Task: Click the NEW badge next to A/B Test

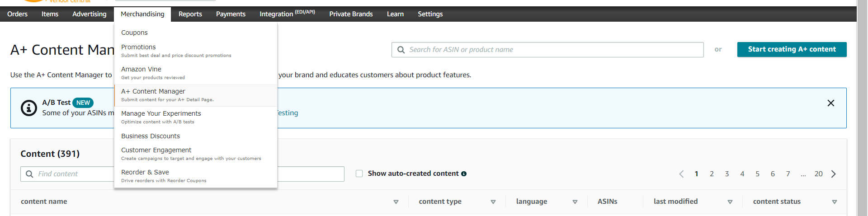Action: click(83, 103)
